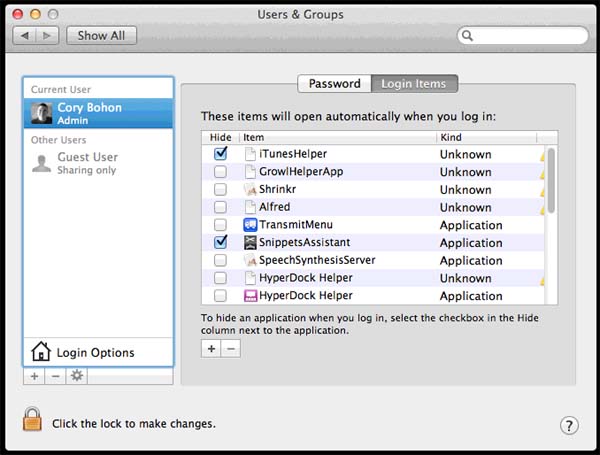The width and height of the screenshot is (600, 455).
Task: Close the Users & Groups window
Action: (x=18, y=15)
